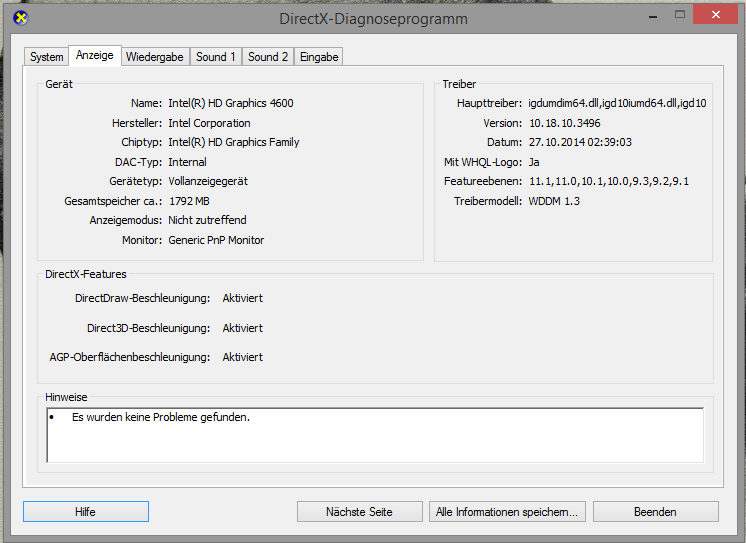746x543 pixels.
Task: Click the Nächste Seite button
Action: coord(360,512)
